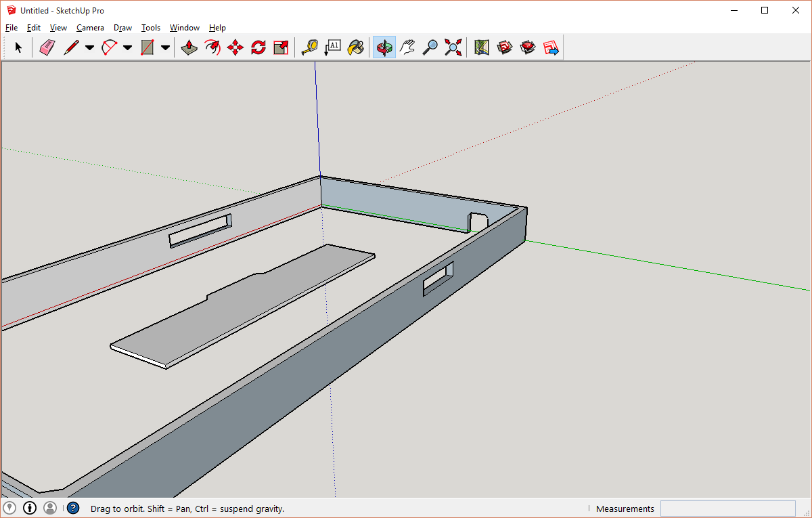
Task: Click the Zoom Extents tool
Action: 453,47
